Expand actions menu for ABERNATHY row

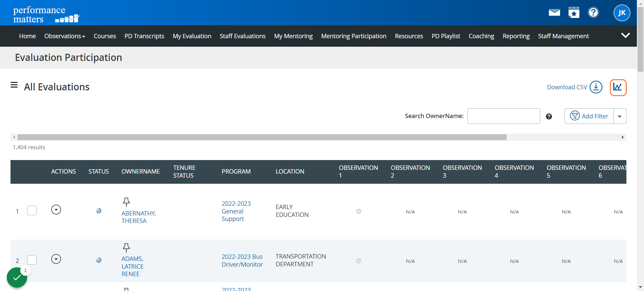tap(56, 210)
